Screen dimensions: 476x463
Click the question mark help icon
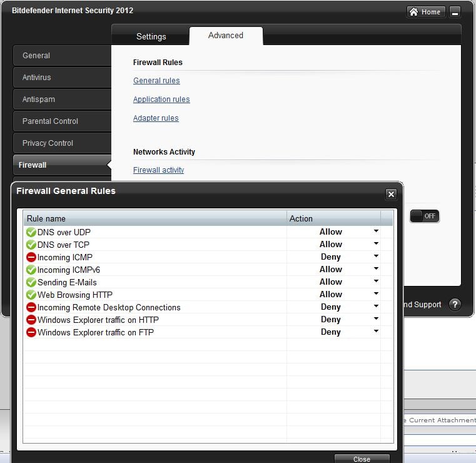click(455, 304)
